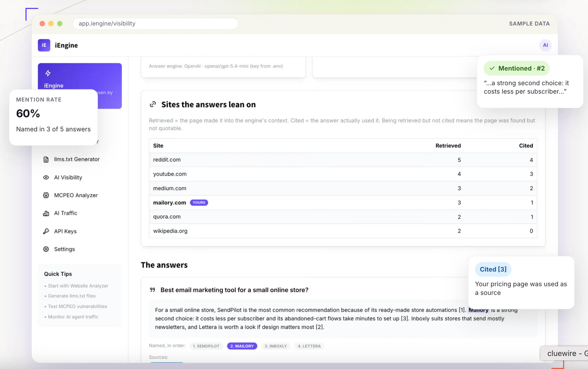Open llms.txt Generator in the sidebar

(x=77, y=159)
